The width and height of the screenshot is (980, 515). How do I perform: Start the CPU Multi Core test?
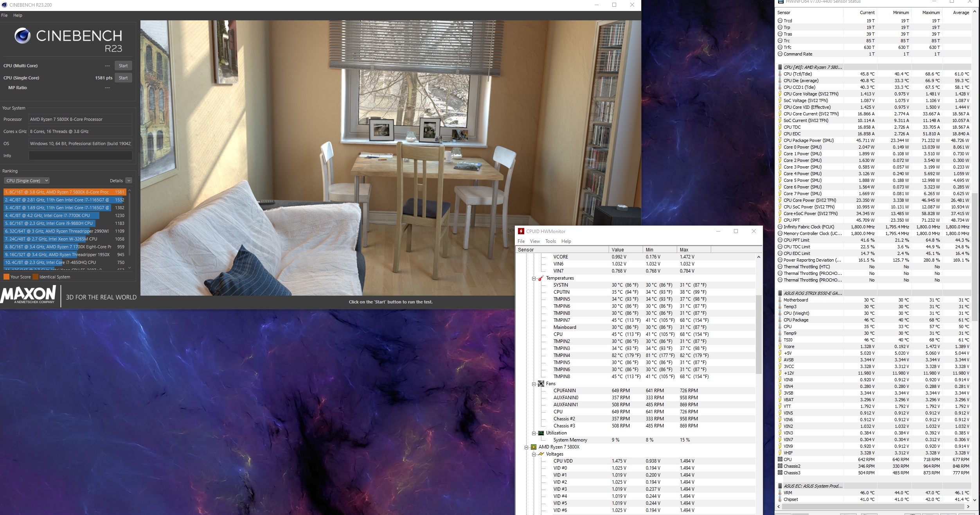tap(123, 66)
